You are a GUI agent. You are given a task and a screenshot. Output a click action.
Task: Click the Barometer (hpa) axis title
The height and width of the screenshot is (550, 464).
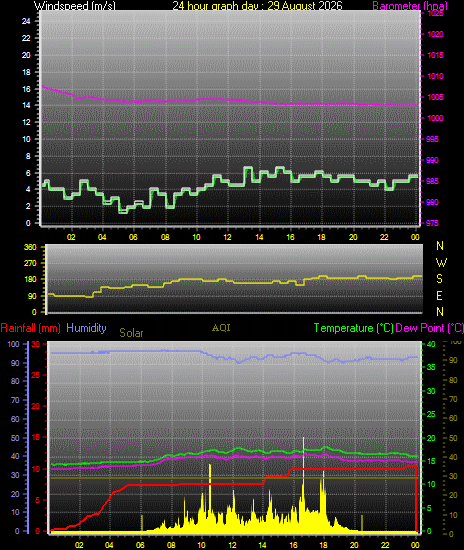pos(410,5)
